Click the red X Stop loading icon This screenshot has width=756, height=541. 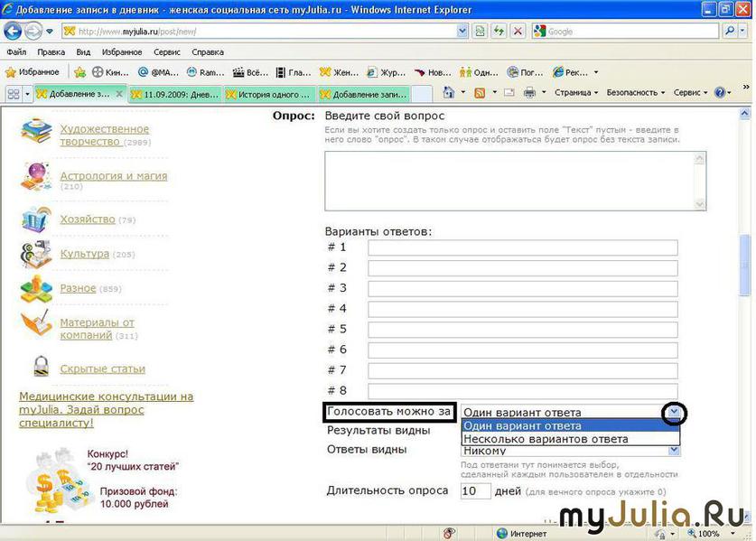518,31
